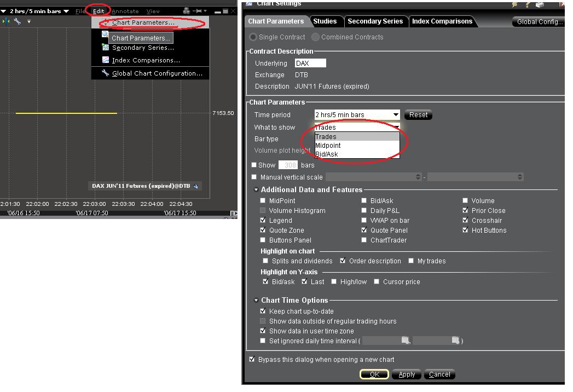The width and height of the screenshot is (573, 392).
Task: Click the first Manual vertical scale spinner
Action: (418, 177)
